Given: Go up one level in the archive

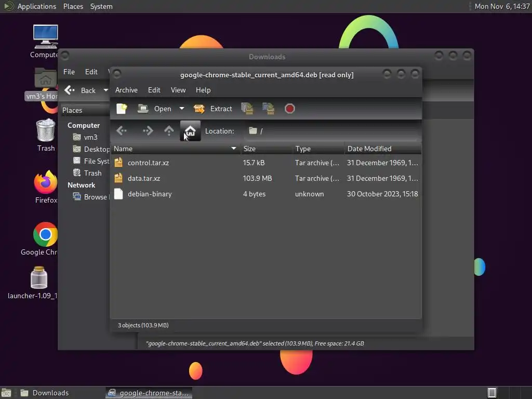Looking at the screenshot, I should [169, 130].
